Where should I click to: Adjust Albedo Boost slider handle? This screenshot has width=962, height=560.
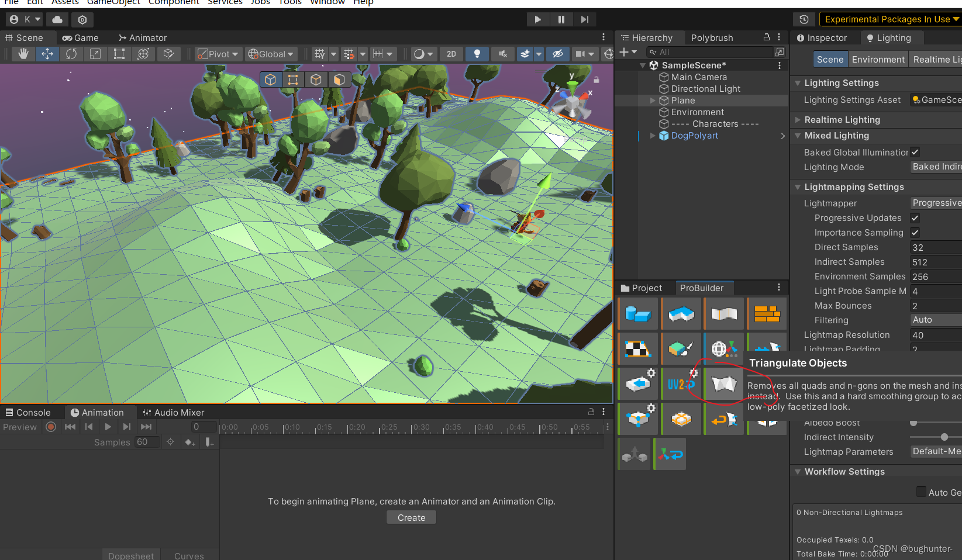coord(913,423)
